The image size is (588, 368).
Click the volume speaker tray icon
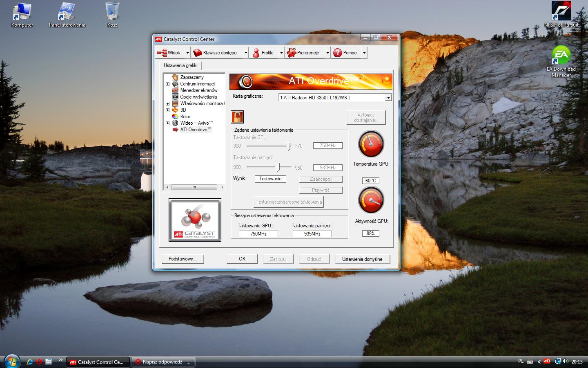click(566, 361)
